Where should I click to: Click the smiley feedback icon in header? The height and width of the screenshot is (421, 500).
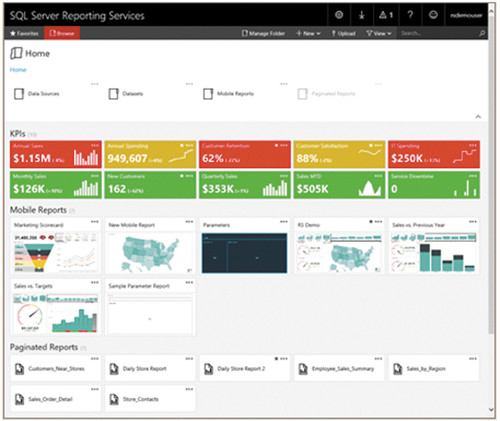pos(433,15)
